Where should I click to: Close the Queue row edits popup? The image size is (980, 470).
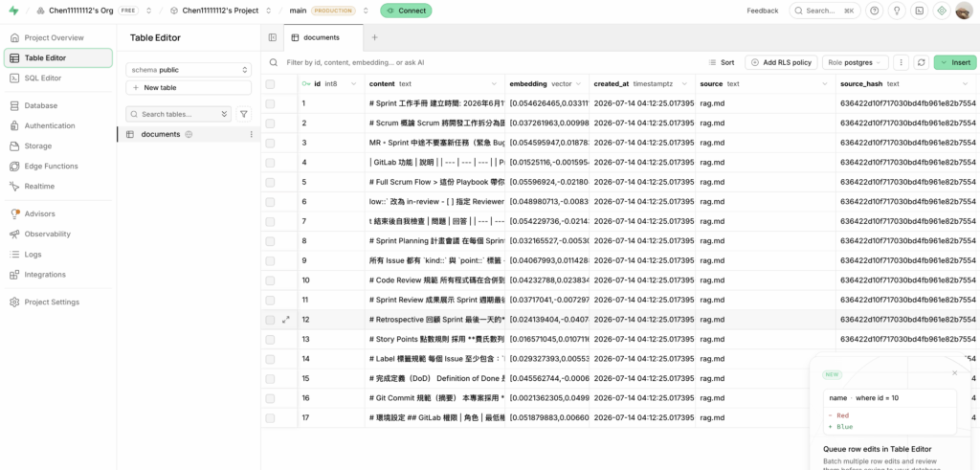(954, 373)
